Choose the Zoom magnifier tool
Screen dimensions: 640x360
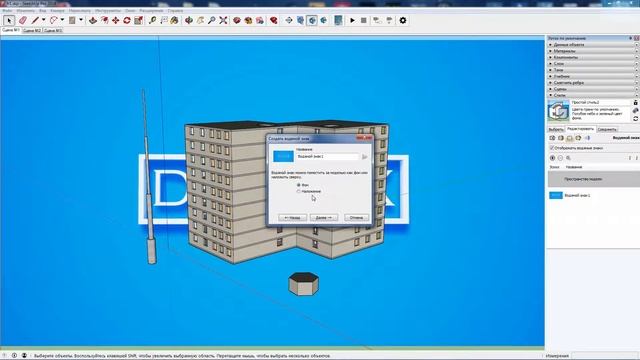(x=211, y=20)
